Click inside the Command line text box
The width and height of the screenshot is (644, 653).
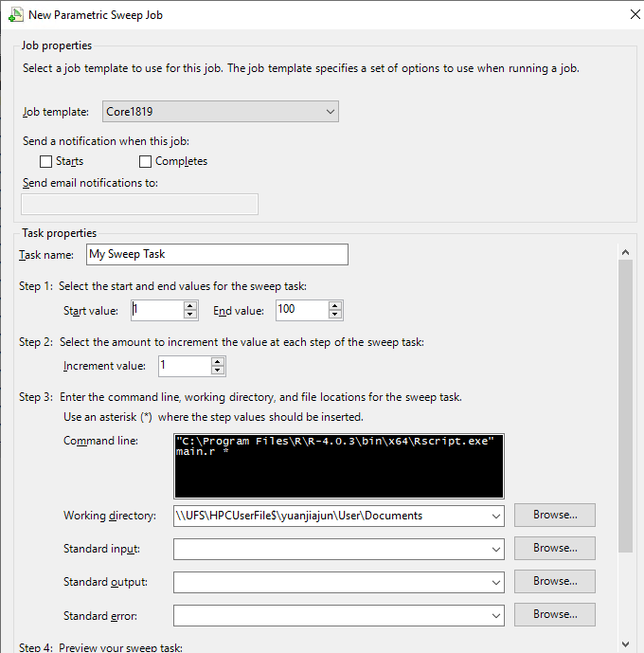[339, 464]
